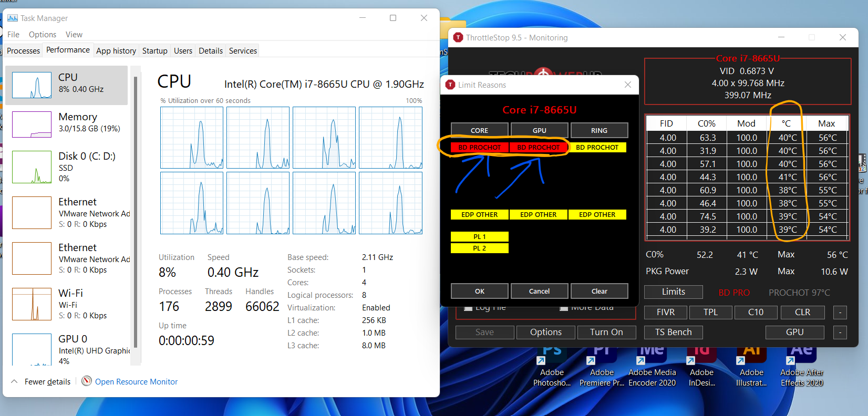Image resolution: width=868 pixels, height=416 pixels.
Task: Click the CLR button in ThrottleStop
Action: point(803,312)
